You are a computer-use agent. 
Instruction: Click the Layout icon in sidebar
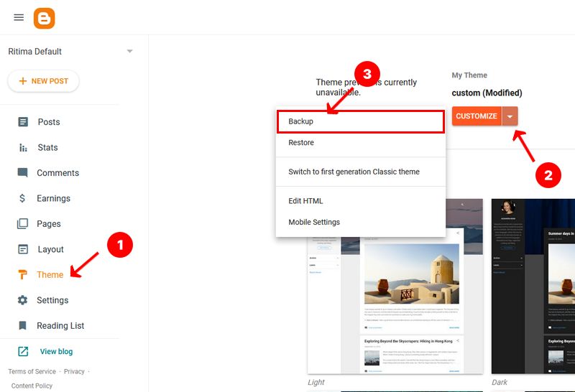[x=23, y=250]
